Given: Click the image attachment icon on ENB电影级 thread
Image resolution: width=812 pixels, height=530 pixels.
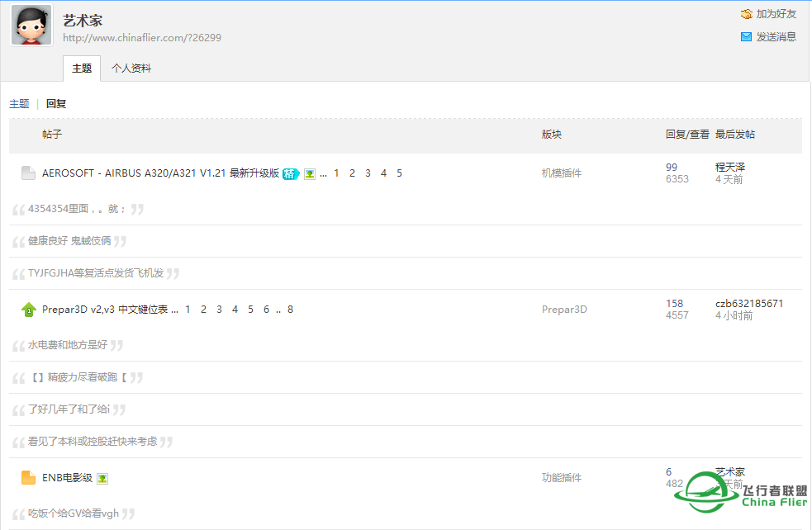Looking at the screenshot, I should (x=102, y=479).
